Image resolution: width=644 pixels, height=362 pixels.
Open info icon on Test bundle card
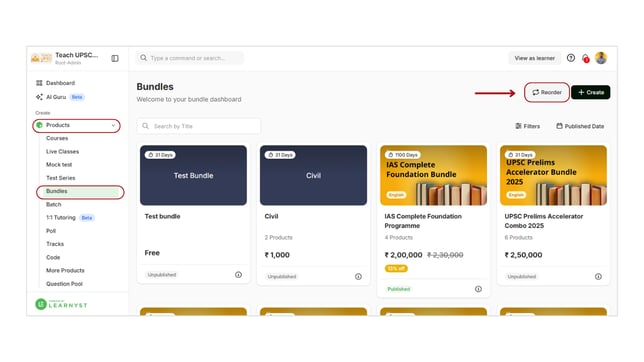pos(238,275)
